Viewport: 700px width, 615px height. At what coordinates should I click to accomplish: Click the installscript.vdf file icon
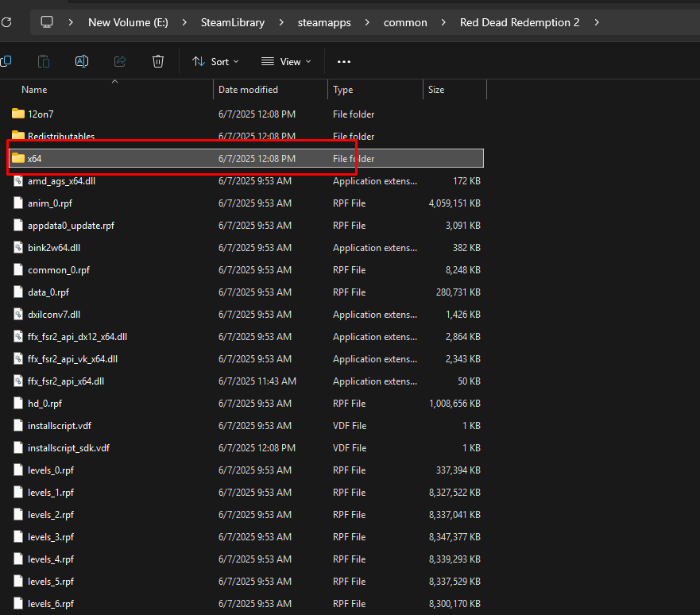pyautogui.click(x=17, y=425)
